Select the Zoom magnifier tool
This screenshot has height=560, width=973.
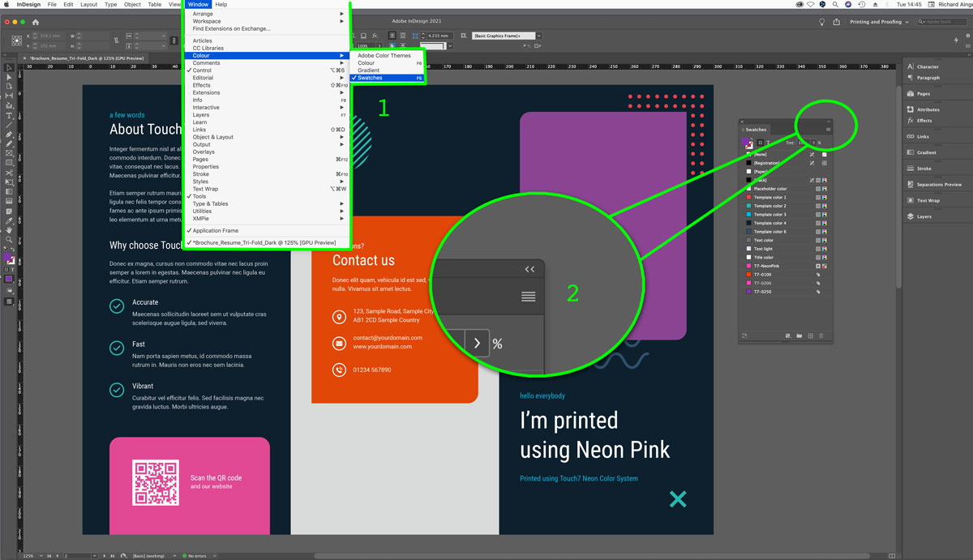(x=9, y=239)
